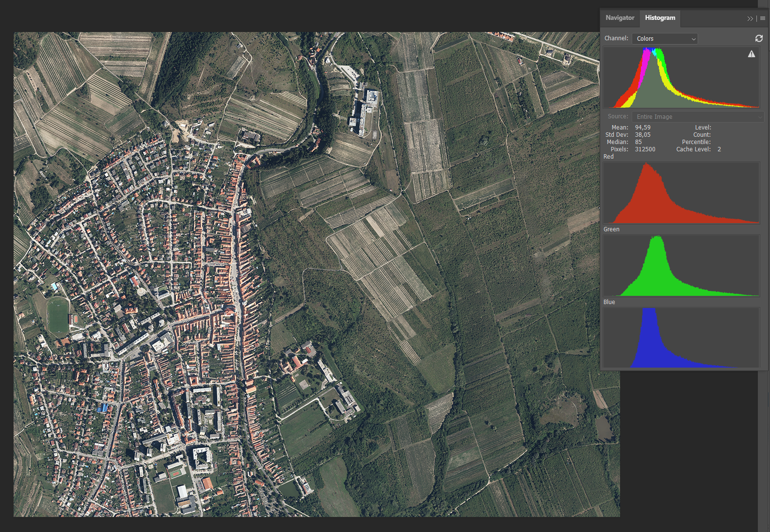Select the Histogram tab
770x532 pixels.
point(660,18)
